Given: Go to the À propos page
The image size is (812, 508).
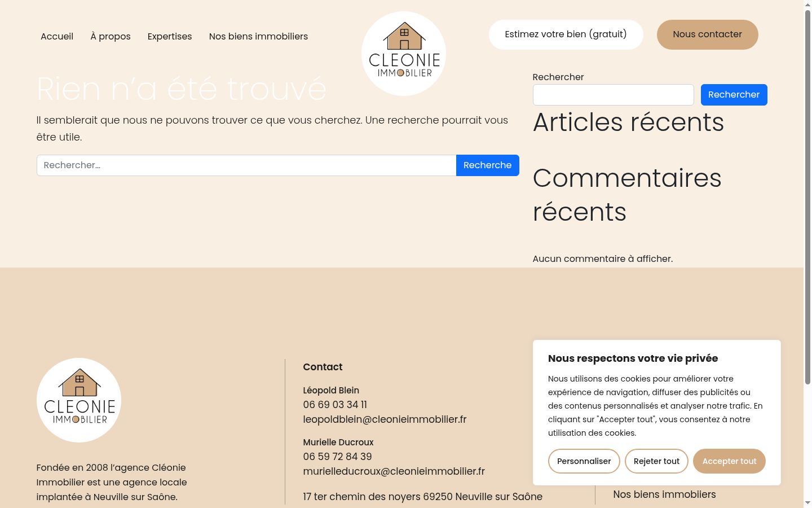Looking at the screenshot, I should tap(111, 36).
